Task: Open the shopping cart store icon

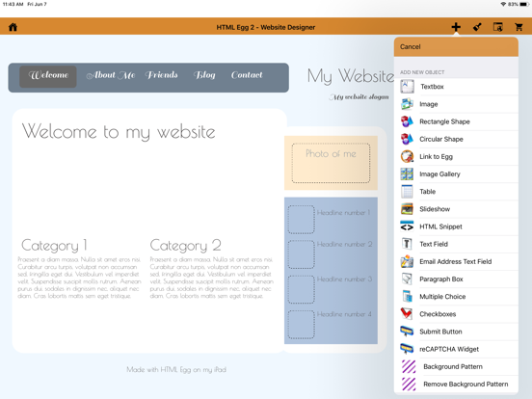Action: pos(519,27)
